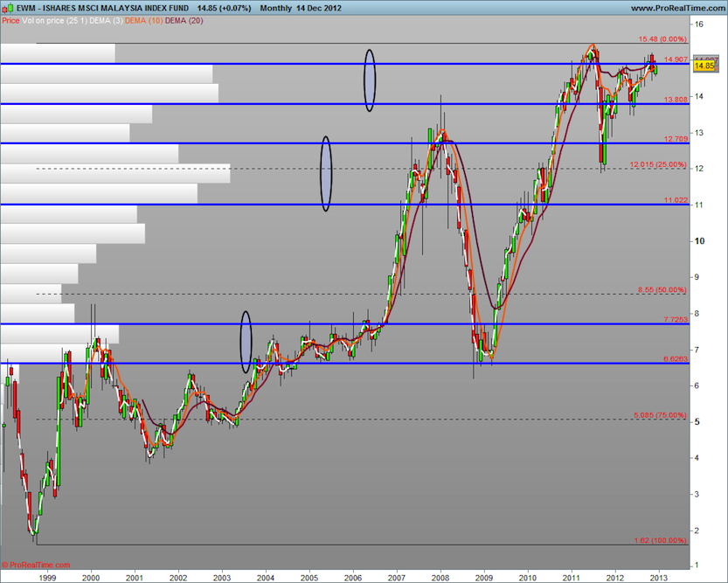
Task: Open the Monthly timeframe label
Action: click(276, 9)
